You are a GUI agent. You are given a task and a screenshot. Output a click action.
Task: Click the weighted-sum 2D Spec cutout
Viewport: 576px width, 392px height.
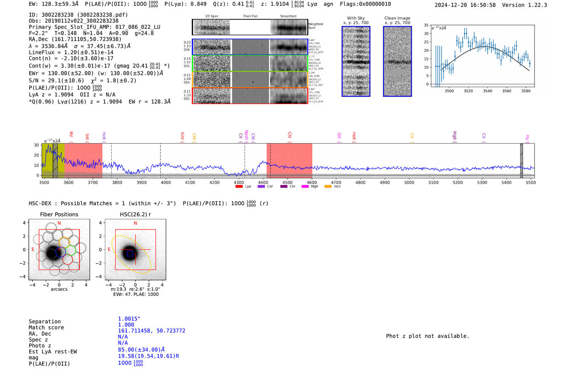pyautogui.click(x=211, y=27)
